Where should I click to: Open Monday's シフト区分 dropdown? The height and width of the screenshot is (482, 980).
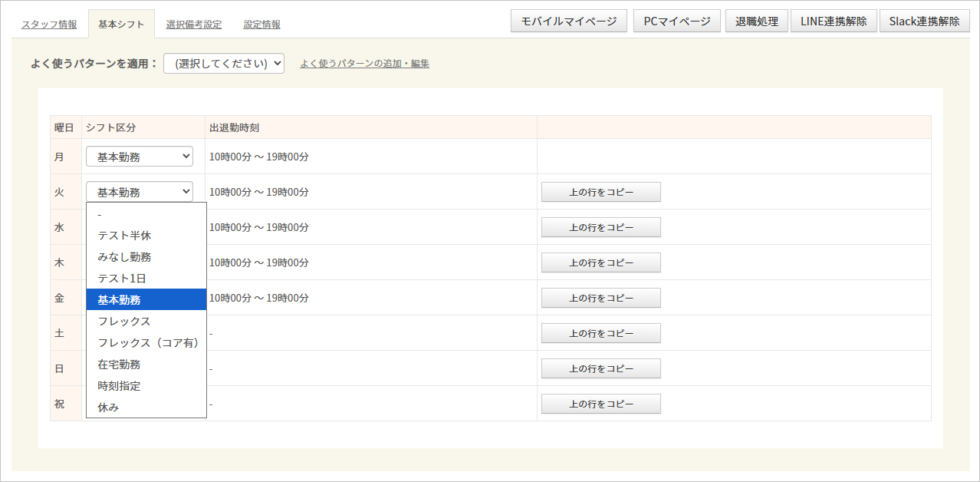[x=140, y=157]
